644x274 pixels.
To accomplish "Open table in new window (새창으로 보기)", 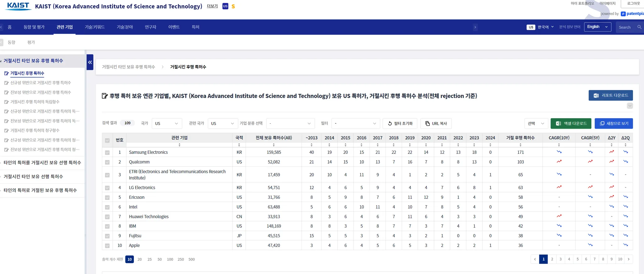I will 613,123.
